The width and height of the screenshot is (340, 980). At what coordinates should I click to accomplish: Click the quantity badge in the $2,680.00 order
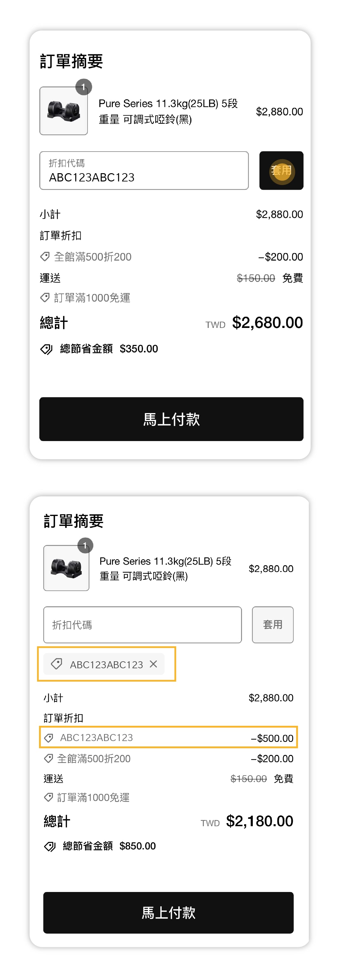pyautogui.click(x=84, y=87)
